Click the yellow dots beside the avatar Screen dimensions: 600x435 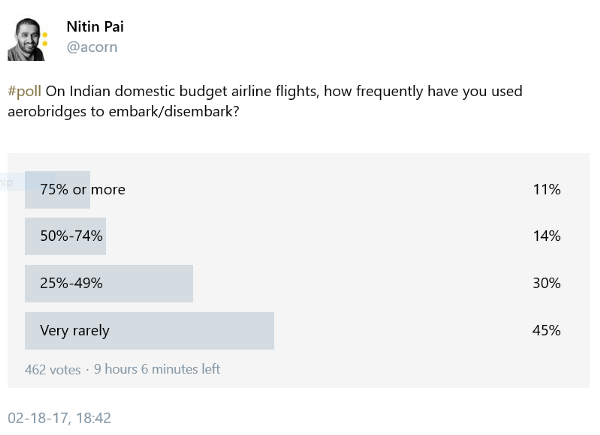pos(45,39)
